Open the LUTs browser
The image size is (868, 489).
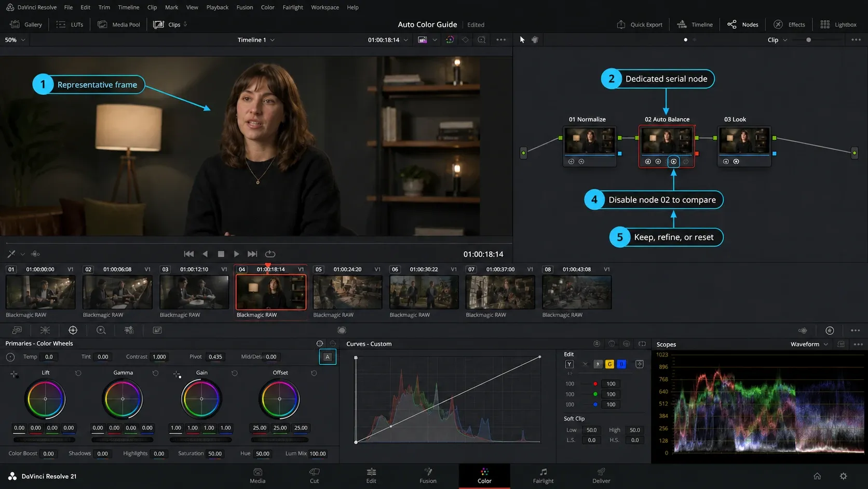tap(70, 24)
